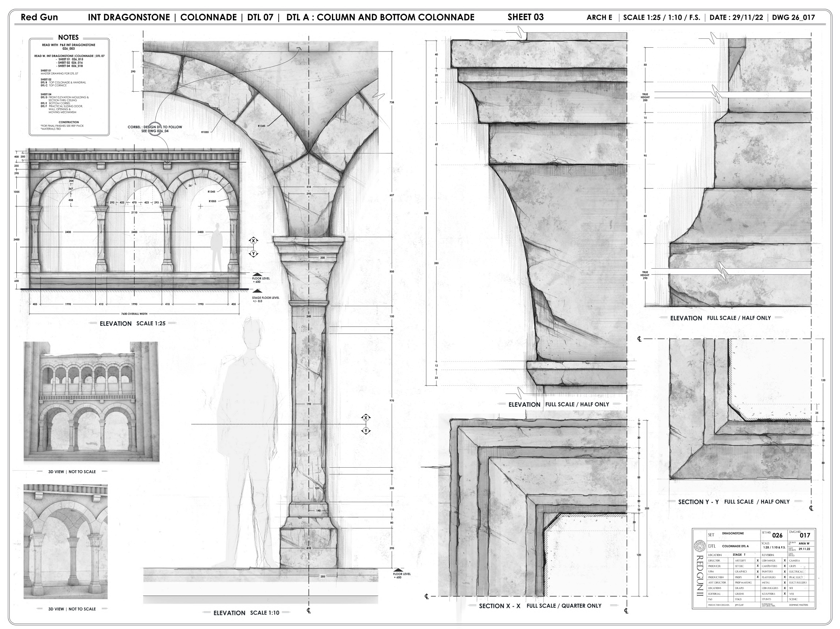Click the upper X section marker on 1:10 column

[x=366, y=418]
